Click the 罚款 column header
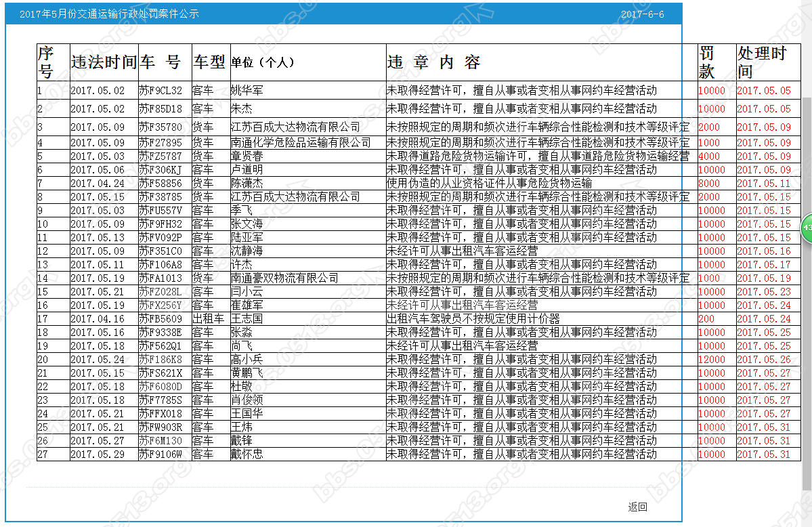 tap(706, 61)
